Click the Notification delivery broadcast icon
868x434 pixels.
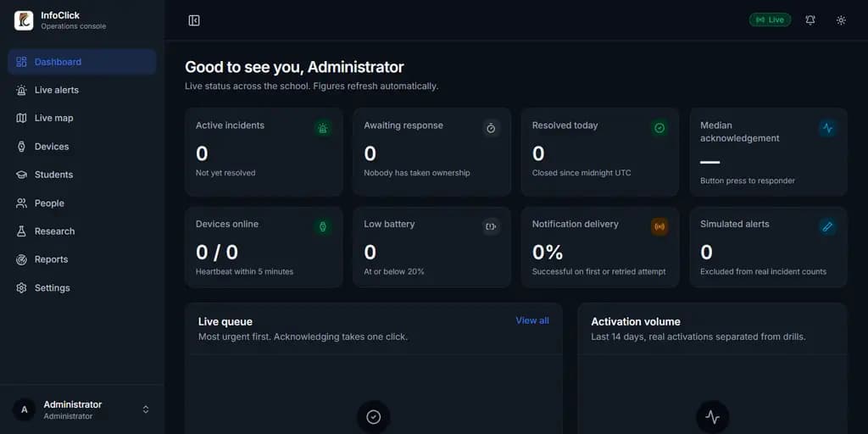point(659,226)
